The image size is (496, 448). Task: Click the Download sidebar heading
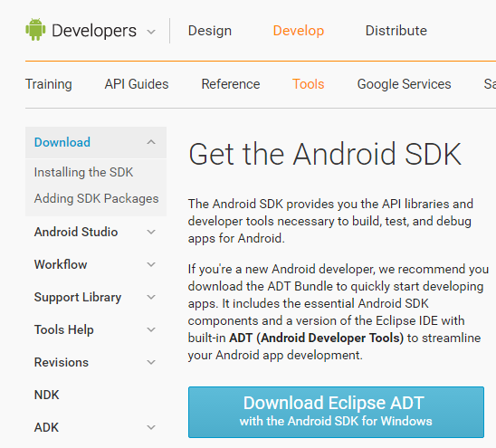pos(62,142)
